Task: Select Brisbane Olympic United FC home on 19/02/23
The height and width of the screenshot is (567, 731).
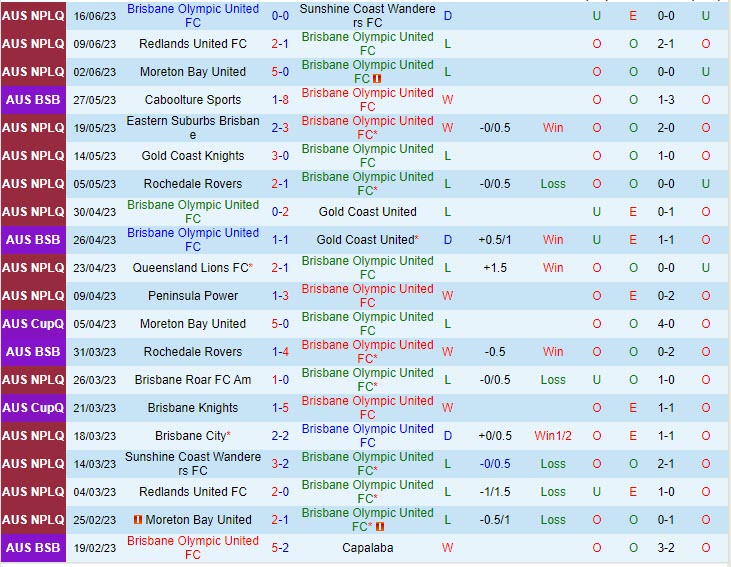Action: coord(193,547)
